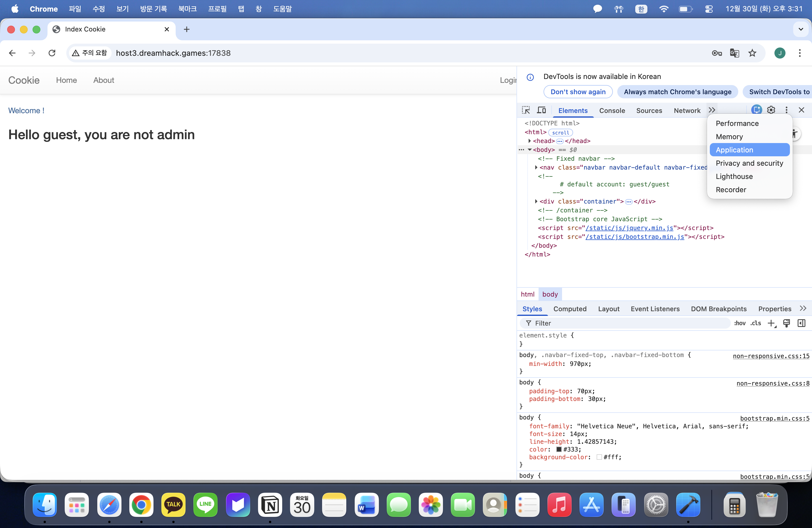The image size is (812, 528).
Task: Click the Don't show again button
Action: [x=578, y=92]
